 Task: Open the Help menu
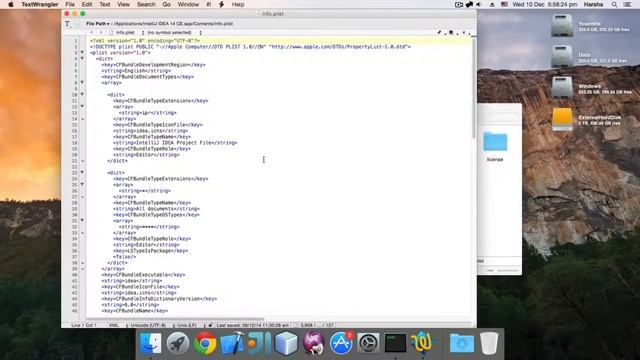click(x=238, y=4)
